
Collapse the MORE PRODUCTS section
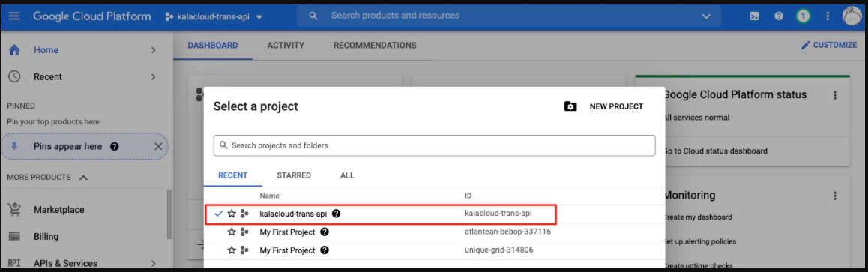click(x=48, y=178)
